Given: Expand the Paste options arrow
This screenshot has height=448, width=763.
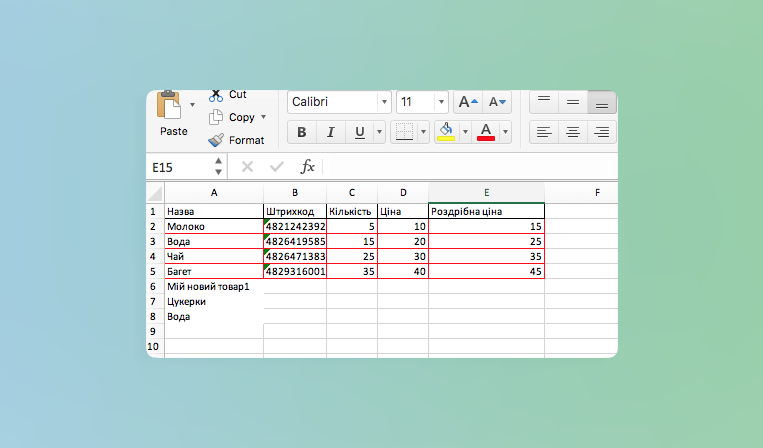Looking at the screenshot, I should pyautogui.click(x=192, y=103).
